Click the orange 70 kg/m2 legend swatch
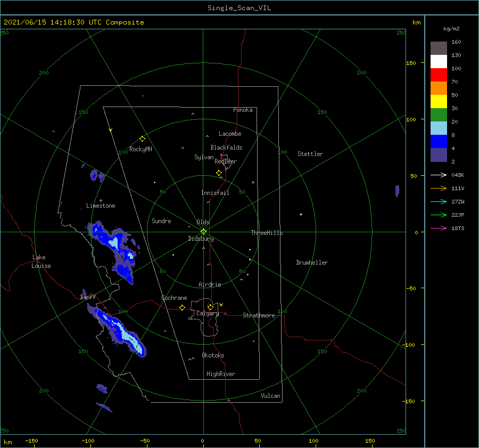The height and width of the screenshot is (448, 479). tap(439, 88)
